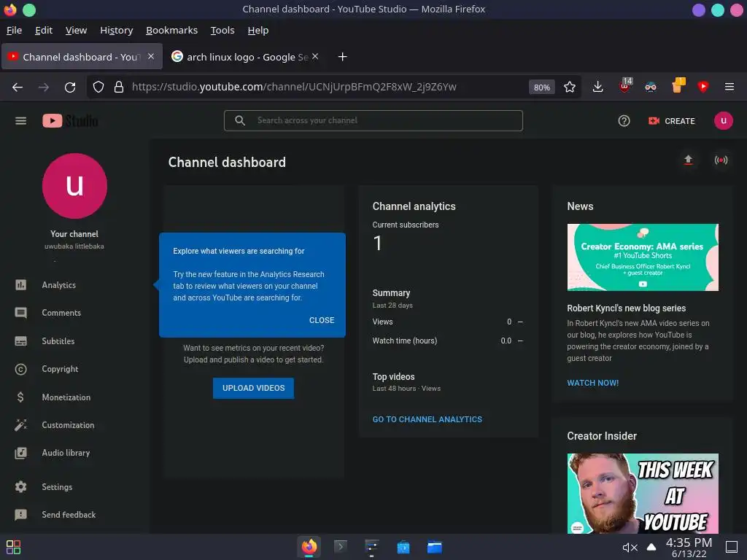Click the upload videos arrow icon

tap(688, 160)
